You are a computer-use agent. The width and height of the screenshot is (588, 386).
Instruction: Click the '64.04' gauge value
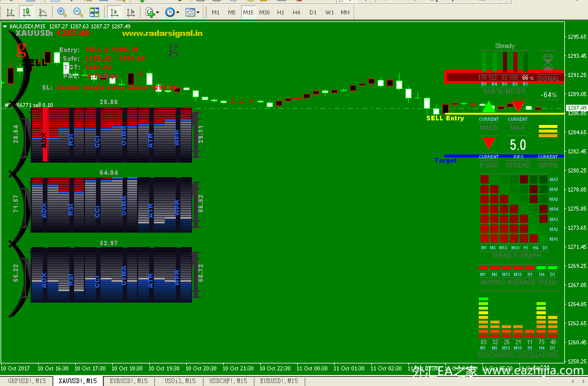click(109, 172)
